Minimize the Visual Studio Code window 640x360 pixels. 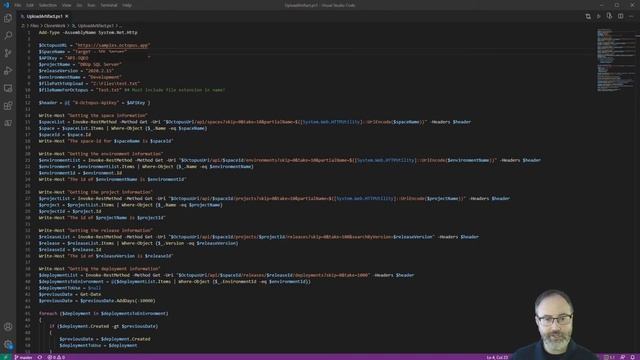point(602,5)
